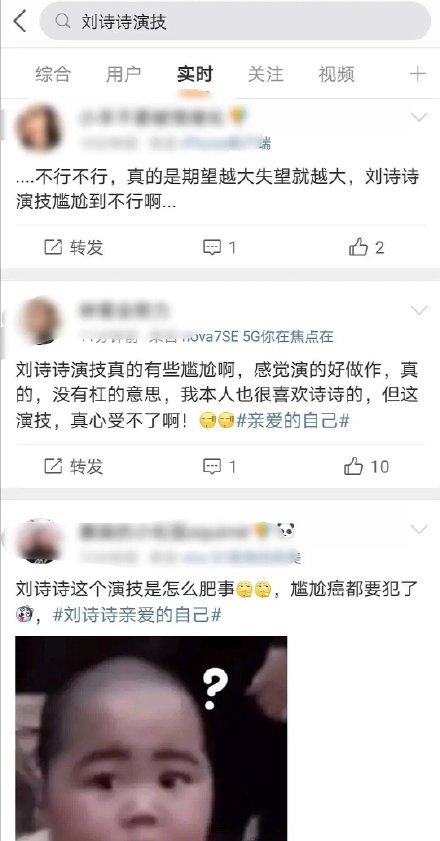Like the first post with 2 likes
This screenshot has width=440, height=841.
366,247
